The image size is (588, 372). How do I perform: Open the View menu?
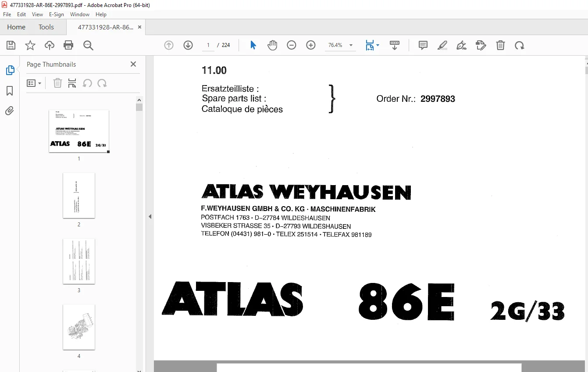37,14
